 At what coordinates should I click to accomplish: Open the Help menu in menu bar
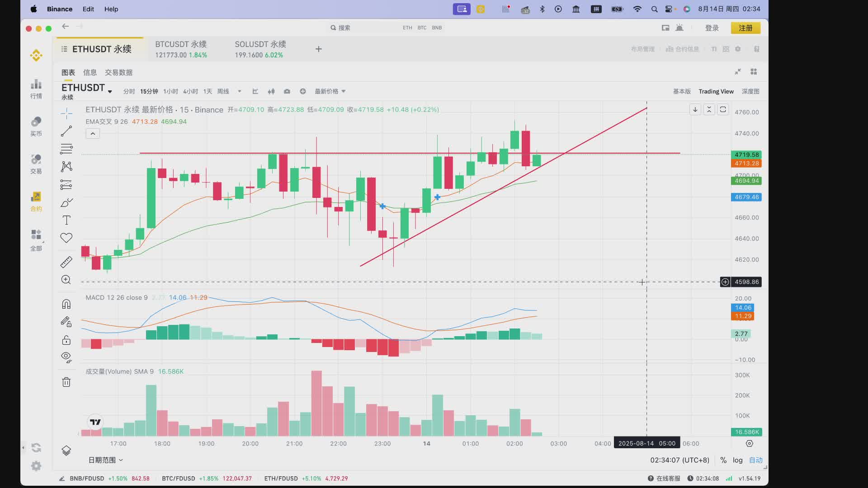pos(111,9)
